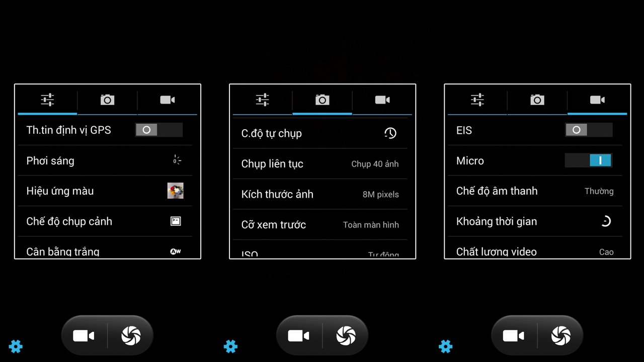Start video recording under the middle panel
This screenshot has width=644, height=362.
[299, 336]
